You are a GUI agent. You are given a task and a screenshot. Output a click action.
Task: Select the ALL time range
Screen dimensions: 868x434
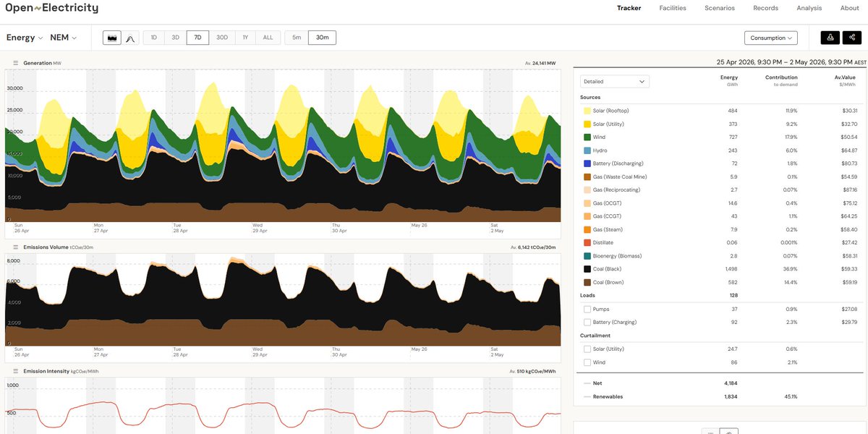tap(268, 38)
